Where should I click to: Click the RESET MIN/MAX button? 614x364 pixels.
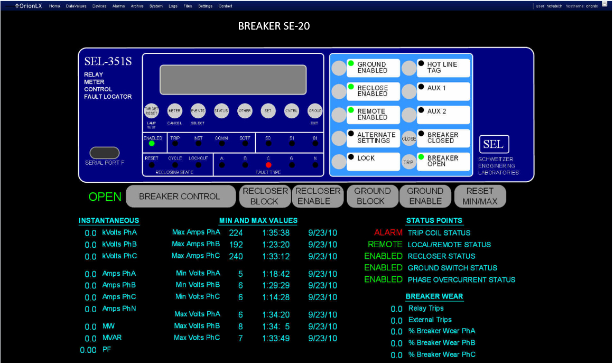tap(480, 196)
